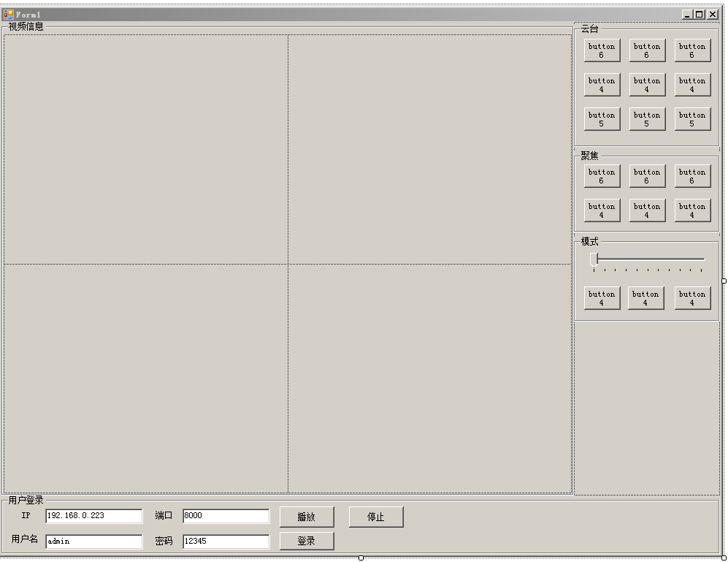
Task: Click rightmost button 4 in 聚焦 group
Action: coord(692,210)
